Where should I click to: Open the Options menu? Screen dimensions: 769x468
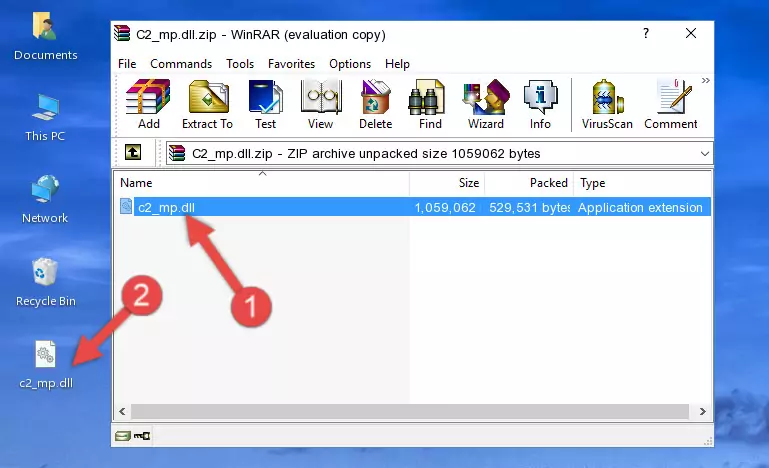350,64
